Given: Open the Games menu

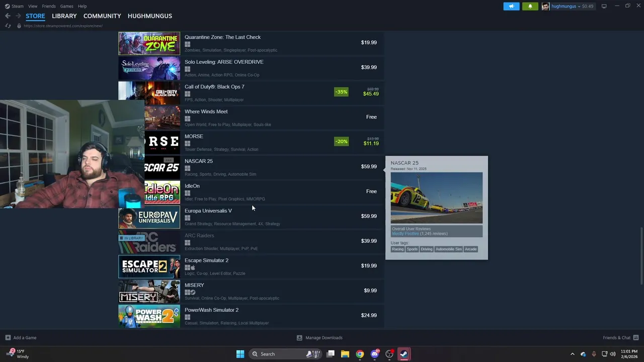Looking at the screenshot, I should coord(67,6).
